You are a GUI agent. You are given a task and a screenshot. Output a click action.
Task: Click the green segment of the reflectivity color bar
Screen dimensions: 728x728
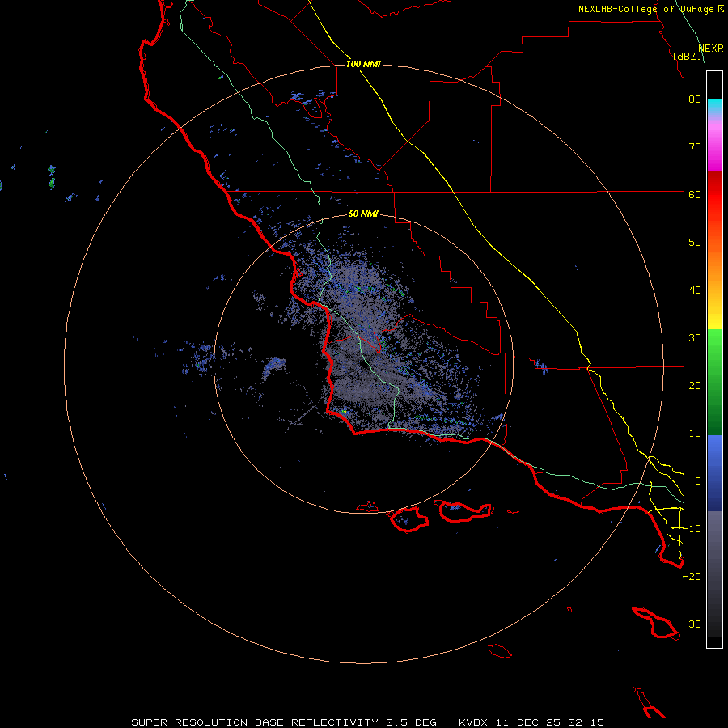pyautogui.click(x=714, y=382)
